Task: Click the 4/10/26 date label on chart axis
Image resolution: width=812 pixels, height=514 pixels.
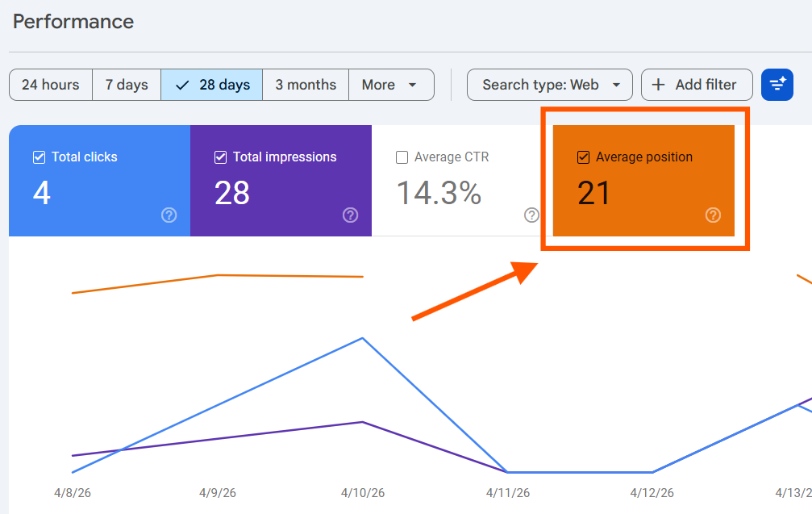Action: (363, 492)
